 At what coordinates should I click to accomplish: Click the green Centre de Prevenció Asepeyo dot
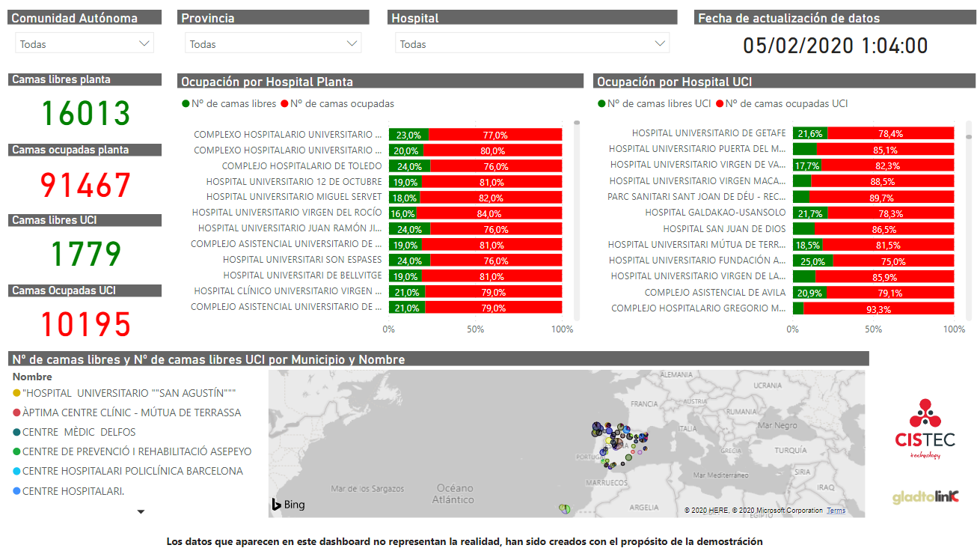pos(16,452)
